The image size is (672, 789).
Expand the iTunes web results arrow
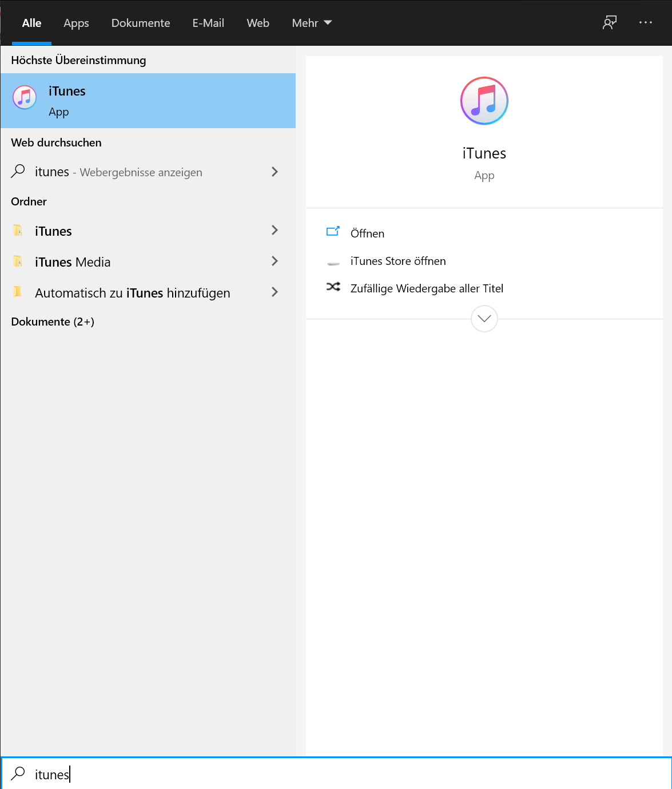click(275, 172)
